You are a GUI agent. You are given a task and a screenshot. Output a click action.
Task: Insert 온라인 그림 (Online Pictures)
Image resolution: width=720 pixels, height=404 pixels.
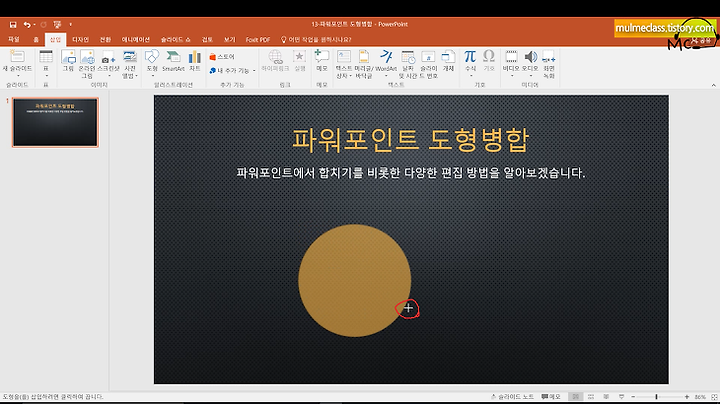pyautogui.click(x=87, y=64)
